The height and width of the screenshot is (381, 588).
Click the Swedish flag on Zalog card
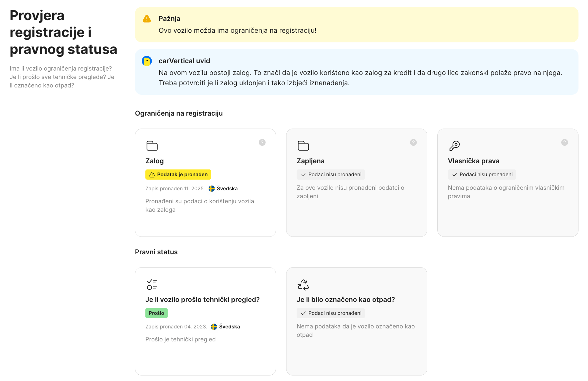coord(212,189)
